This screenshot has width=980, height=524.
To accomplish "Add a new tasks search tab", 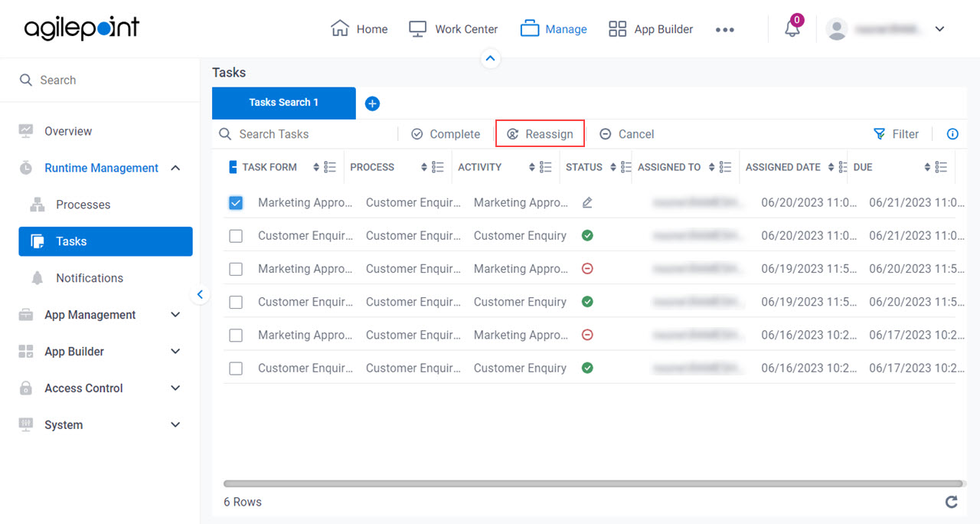I will (372, 103).
